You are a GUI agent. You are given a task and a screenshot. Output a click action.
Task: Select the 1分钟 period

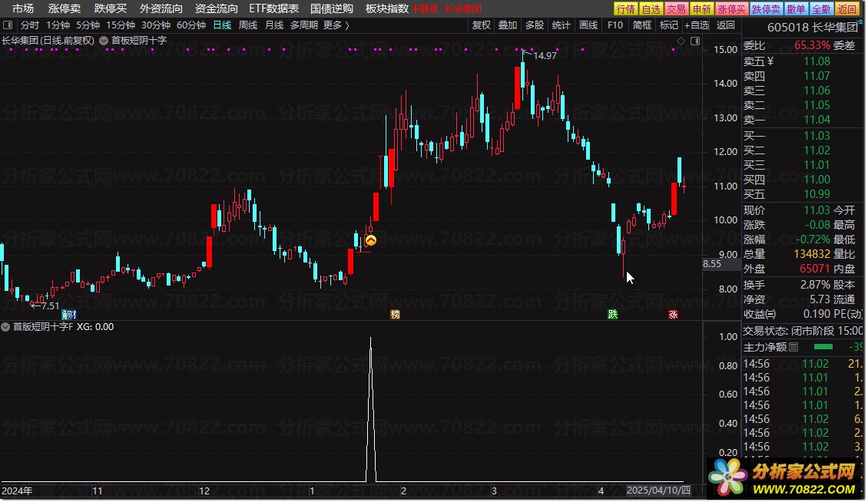pyautogui.click(x=58, y=25)
